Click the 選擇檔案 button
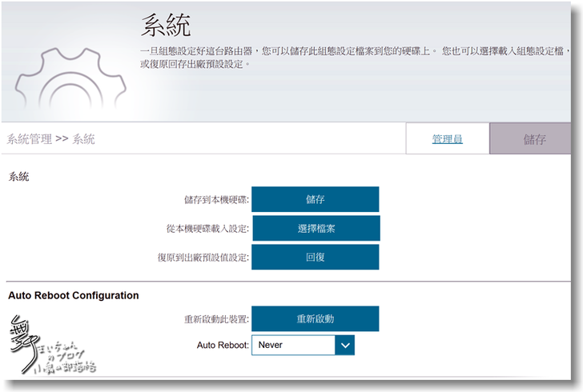583x392 pixels. pos(316,228)
